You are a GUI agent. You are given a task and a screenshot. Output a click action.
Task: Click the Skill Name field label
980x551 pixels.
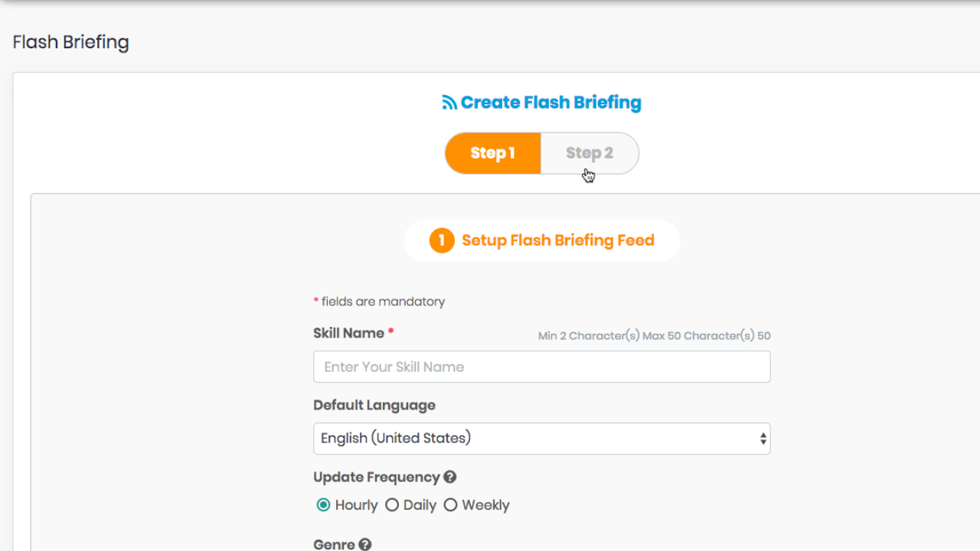pos(348,333)
